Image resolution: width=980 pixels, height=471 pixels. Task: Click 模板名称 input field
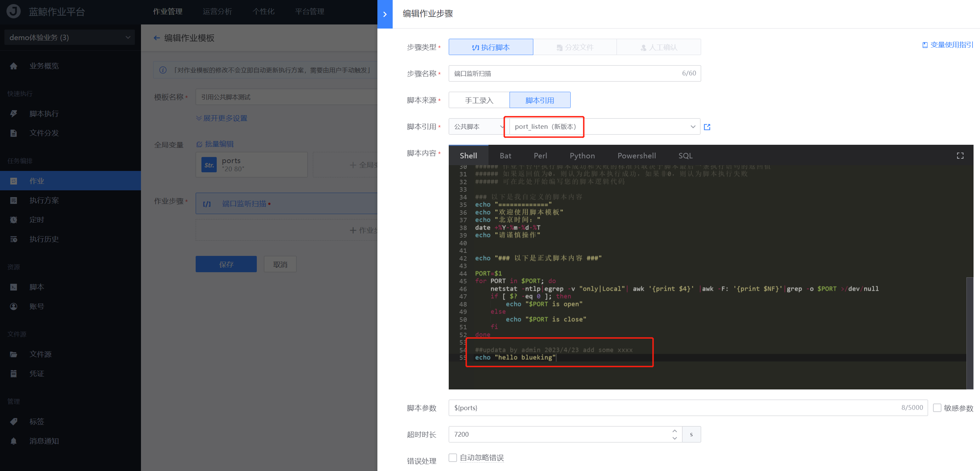tap(286, 97)
